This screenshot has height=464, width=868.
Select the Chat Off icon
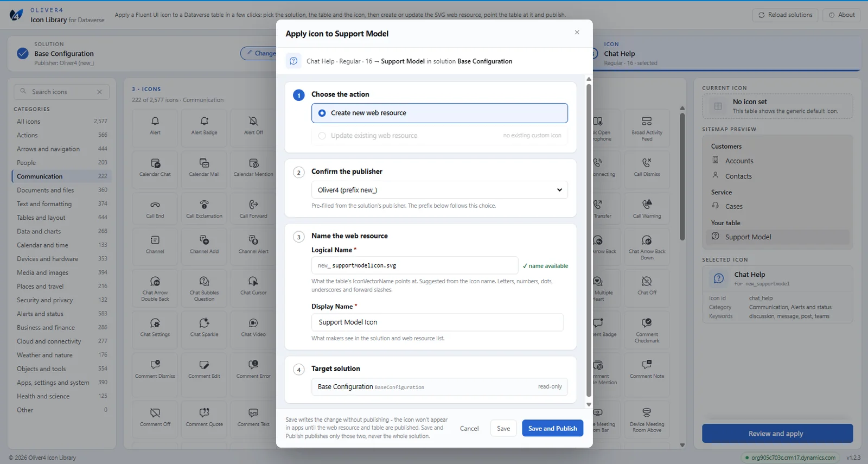[x=647, y=288]
